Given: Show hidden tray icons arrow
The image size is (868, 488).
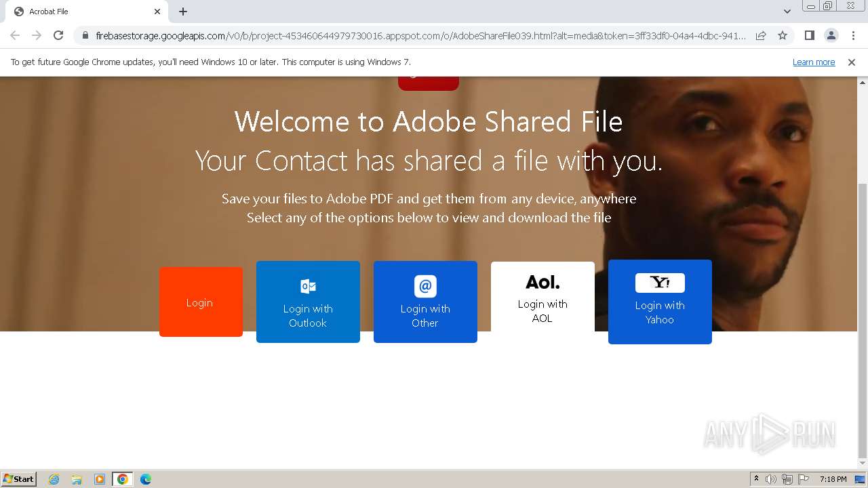Looking at the screenshot, I should [x=757, y=479].
